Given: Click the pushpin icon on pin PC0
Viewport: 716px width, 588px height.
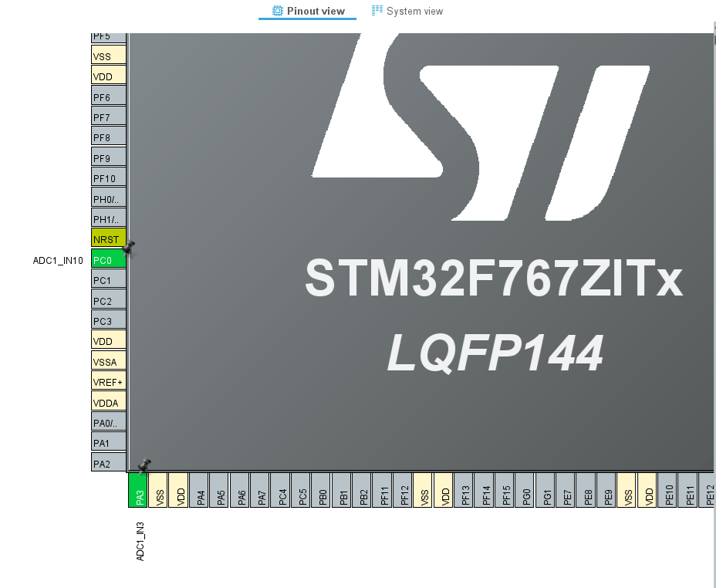Looking at the screenshot, I should (129, 248).
